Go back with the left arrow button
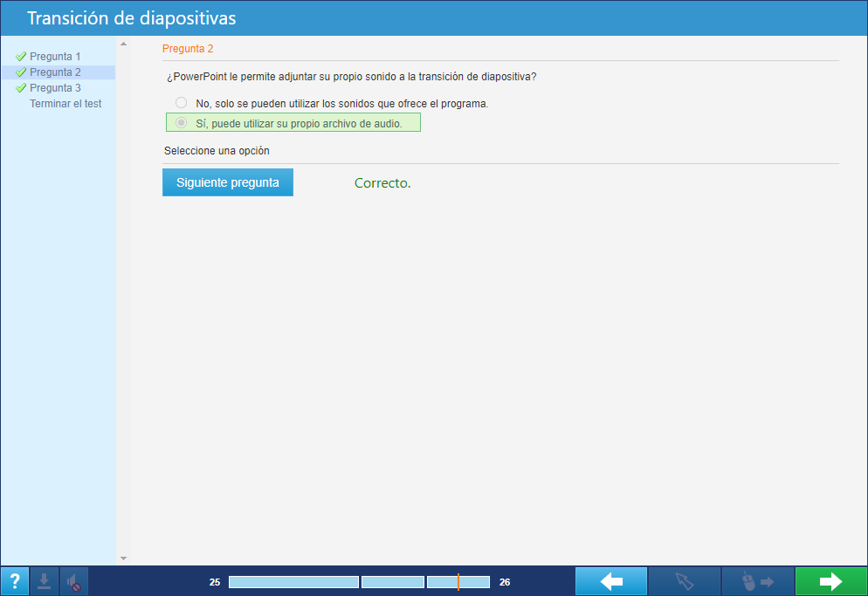The height and width of the screenshot is (596, 868). click(611, 582)
